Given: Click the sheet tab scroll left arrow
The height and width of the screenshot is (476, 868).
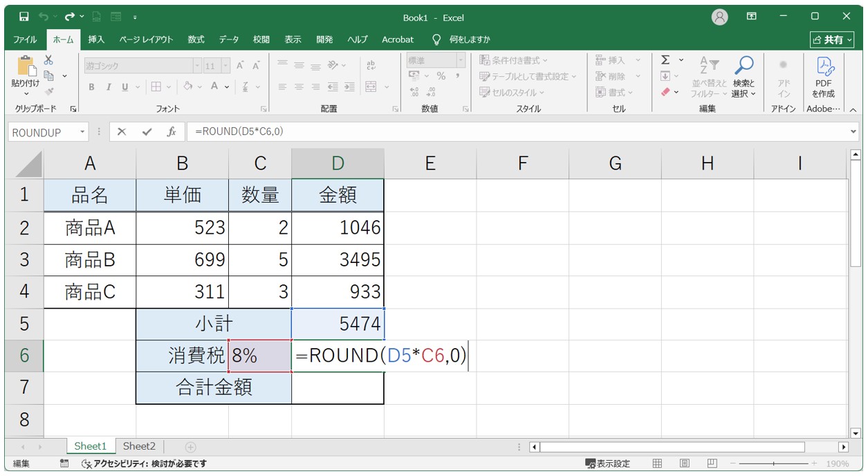Looking at the screenshot, I should [x=21, y=448].
